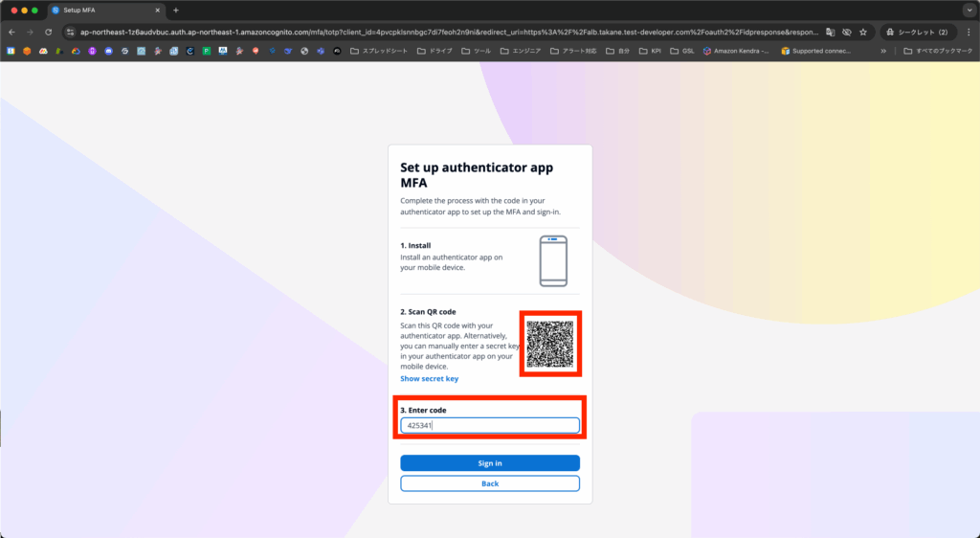Open the site information icon beside the URL
Screen dimensions: 980x538
click(x=70, y=32)
